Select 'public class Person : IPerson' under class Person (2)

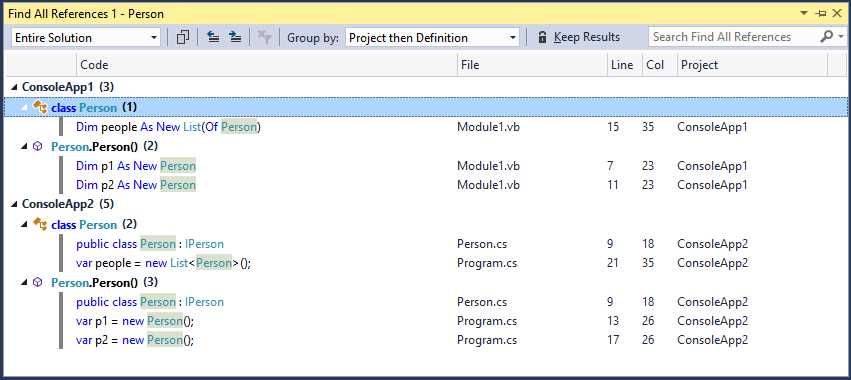(426, 244)
